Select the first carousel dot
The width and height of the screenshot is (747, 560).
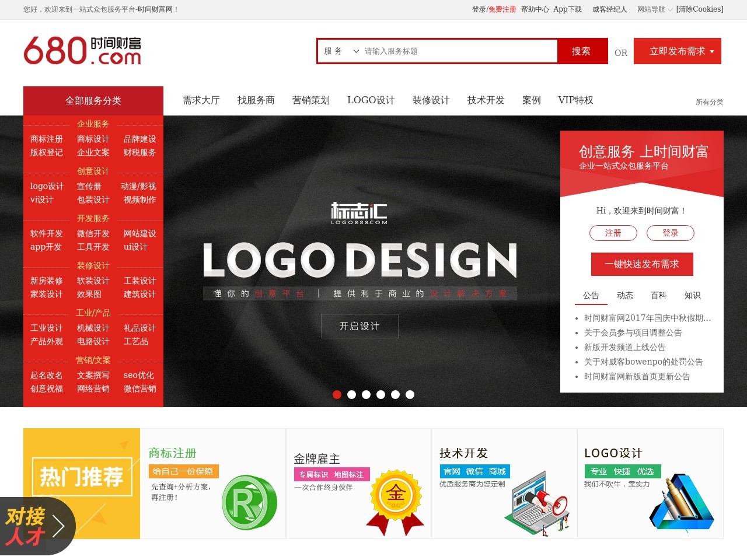[x=337, y=394]
